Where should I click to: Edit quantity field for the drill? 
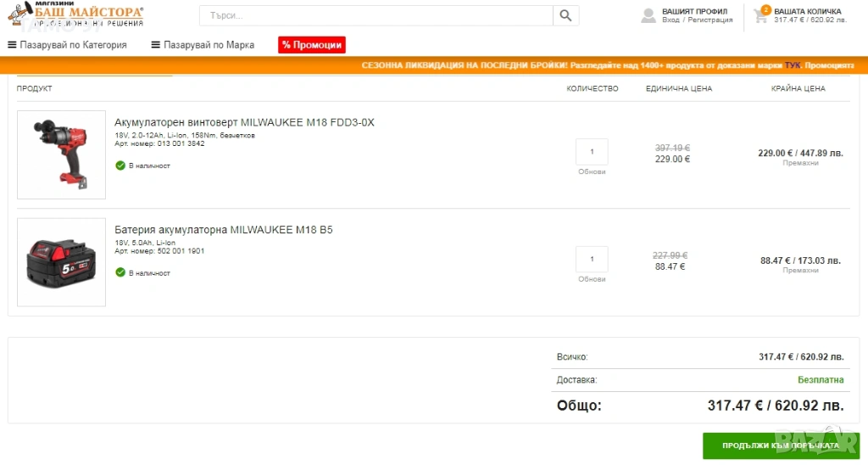[592, 152]
